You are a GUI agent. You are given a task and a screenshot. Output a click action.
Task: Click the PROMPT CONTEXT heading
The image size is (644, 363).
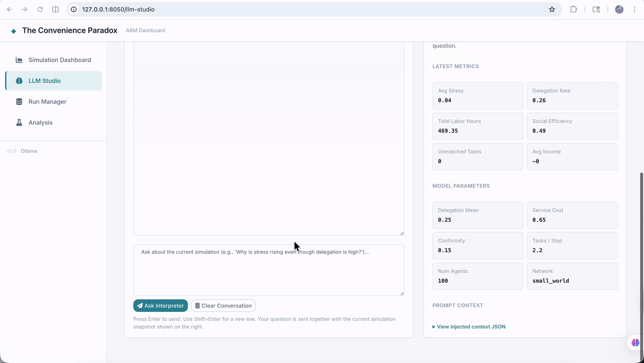(x=458, y=305)
